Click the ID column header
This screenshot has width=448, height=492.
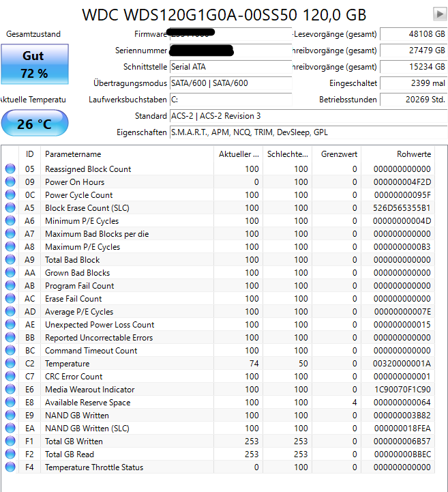click(x=30, y=154)
